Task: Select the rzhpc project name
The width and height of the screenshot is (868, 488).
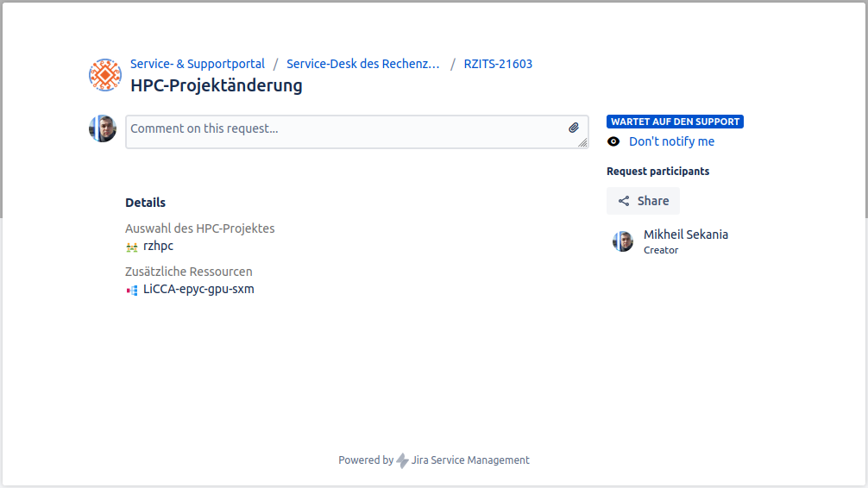Action: point(158,246)
